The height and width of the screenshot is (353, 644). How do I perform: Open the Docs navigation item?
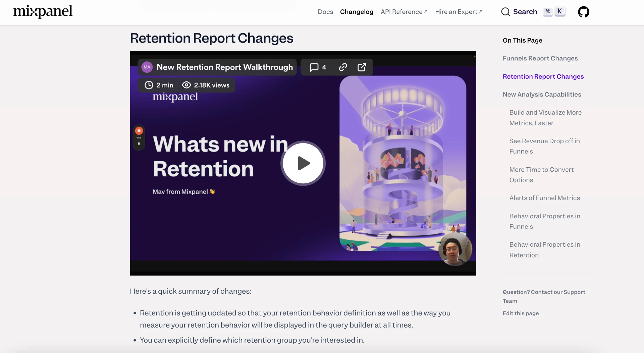click(x=325, y=12)
